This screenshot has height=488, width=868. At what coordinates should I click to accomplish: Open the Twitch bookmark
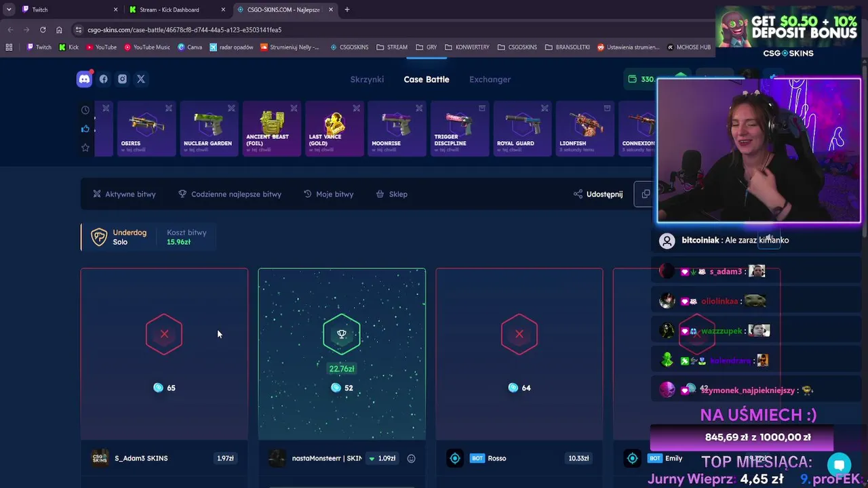point(39,47)
